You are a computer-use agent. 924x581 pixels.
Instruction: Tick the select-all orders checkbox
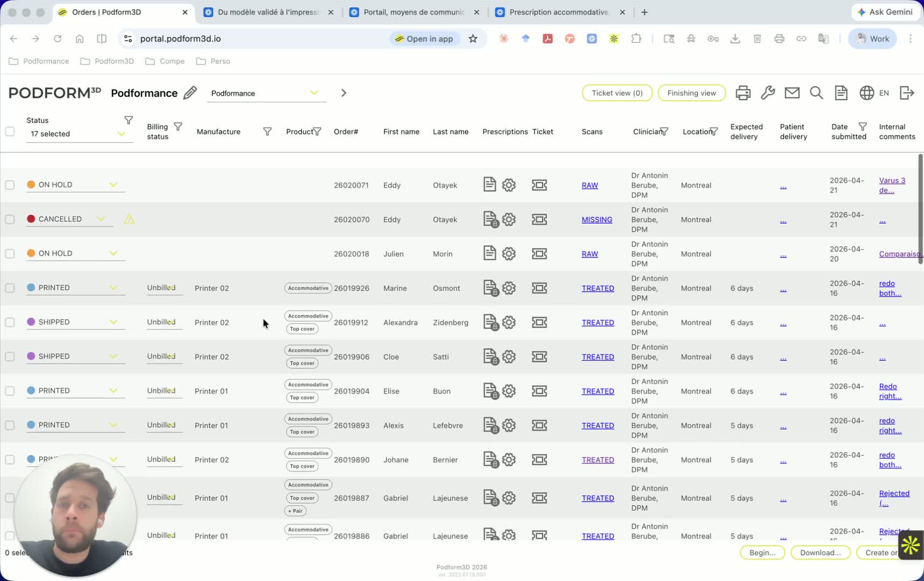pos(10,131)
